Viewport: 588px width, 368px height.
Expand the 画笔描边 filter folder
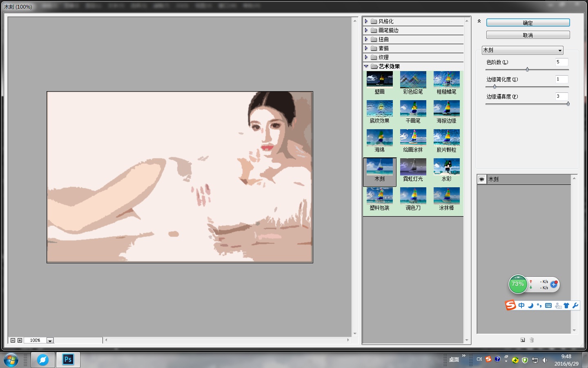click(366, 30)
